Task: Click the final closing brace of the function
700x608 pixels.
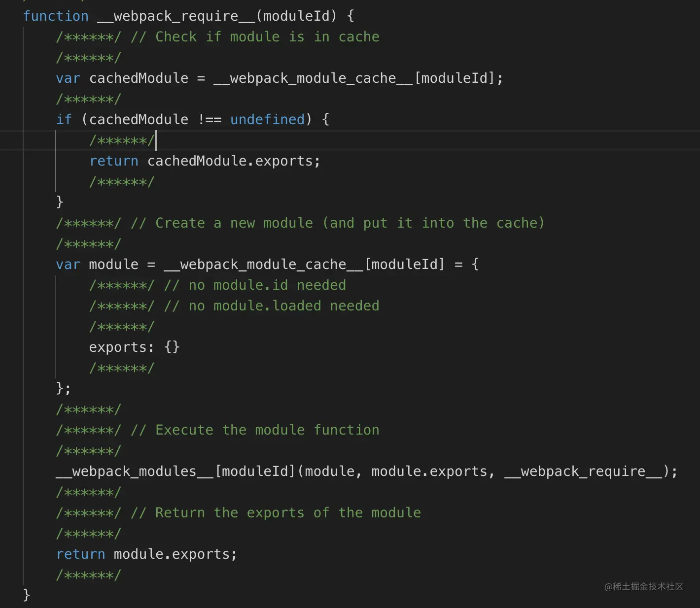Action: click(27, 595)
